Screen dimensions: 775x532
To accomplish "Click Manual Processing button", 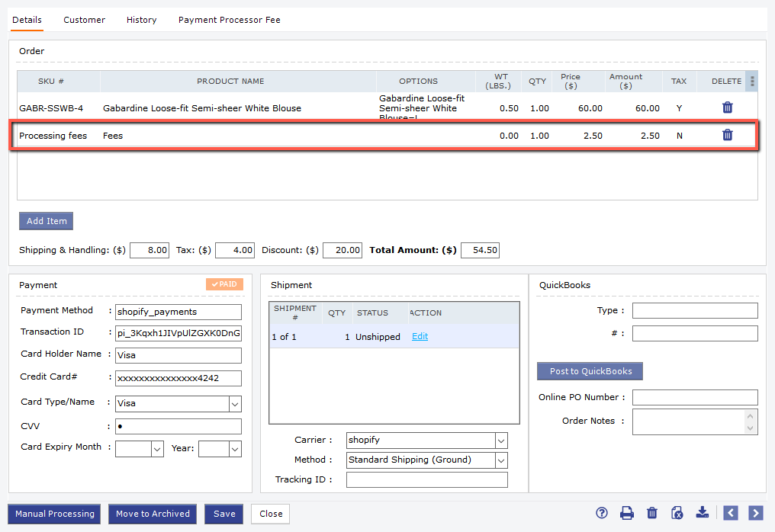I will tap(54, 514).
